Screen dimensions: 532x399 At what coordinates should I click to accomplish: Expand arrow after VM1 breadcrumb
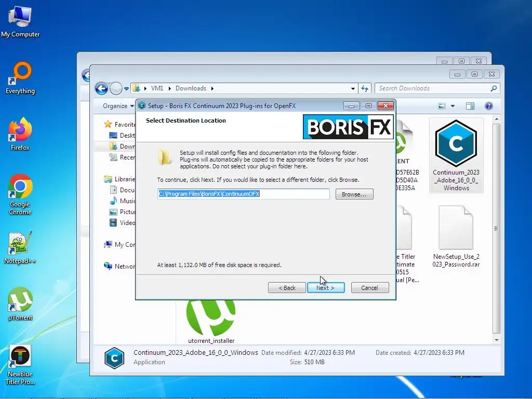point(169,88)
